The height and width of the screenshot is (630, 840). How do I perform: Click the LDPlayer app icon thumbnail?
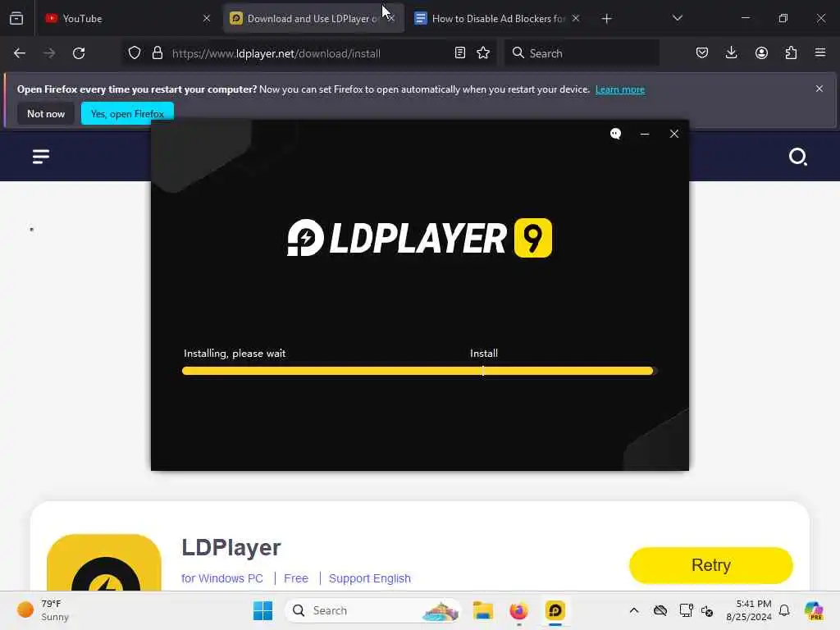coord(104,563)
